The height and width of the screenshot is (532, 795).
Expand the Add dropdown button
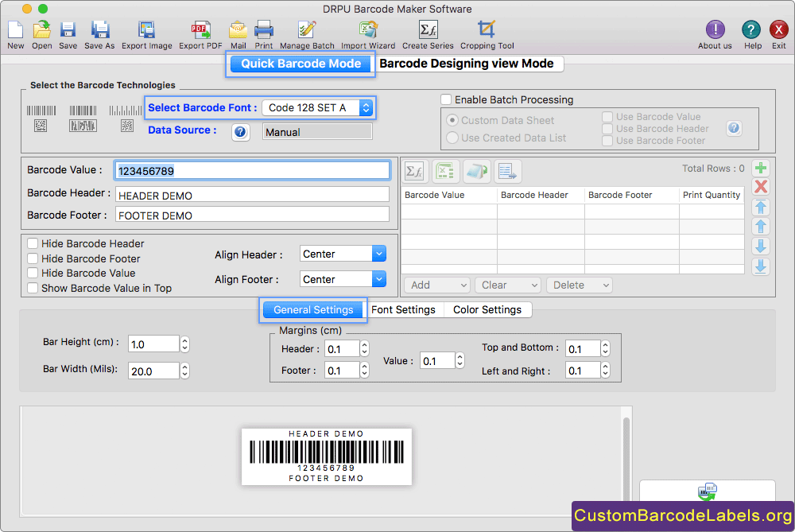[436, 285]
